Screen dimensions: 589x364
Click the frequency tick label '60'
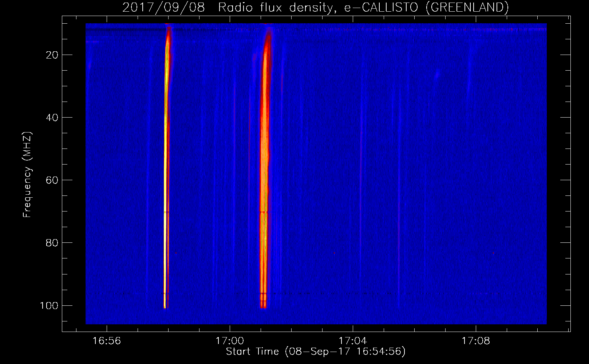click(52, 180)
